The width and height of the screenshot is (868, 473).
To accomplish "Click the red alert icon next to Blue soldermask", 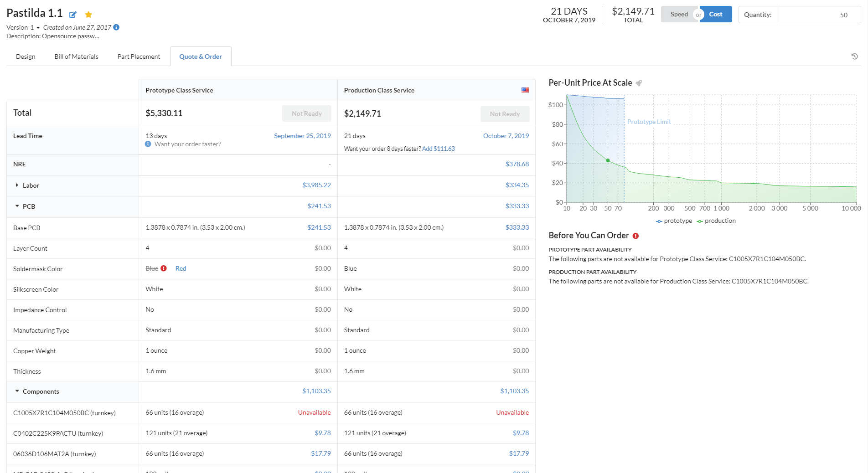I will [164, 268].
